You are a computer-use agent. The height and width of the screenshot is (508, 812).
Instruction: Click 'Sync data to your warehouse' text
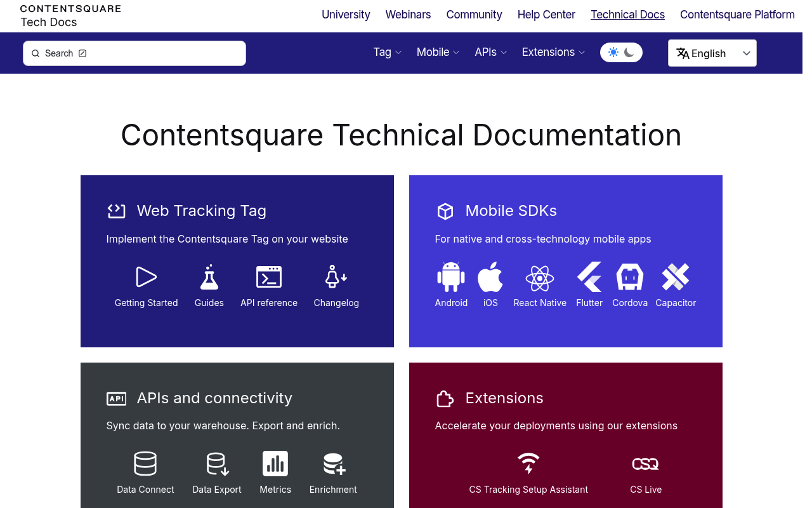pyautogui.click(x=177, y=426)
